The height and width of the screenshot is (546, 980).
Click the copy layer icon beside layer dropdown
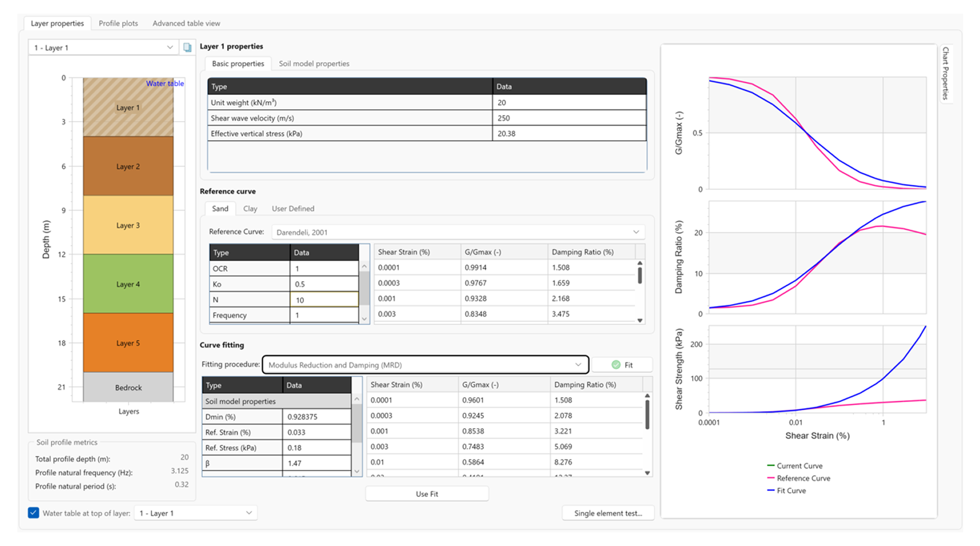(187, 48)
